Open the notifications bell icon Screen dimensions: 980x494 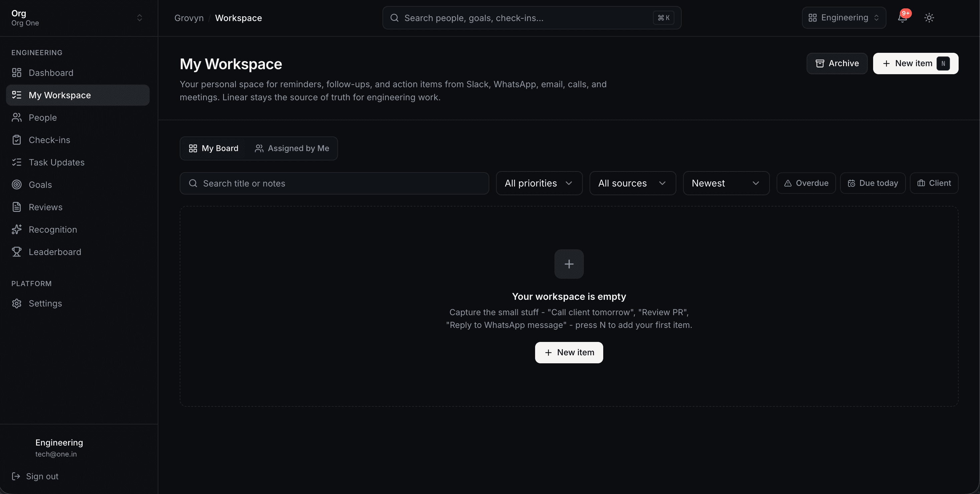click(x=903, y=18)
